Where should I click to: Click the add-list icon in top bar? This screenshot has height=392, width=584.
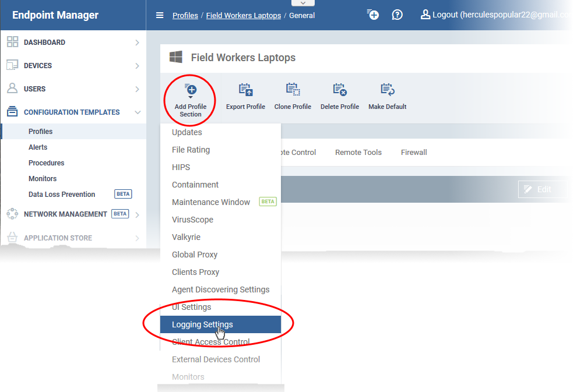click(x=372, y=15)
